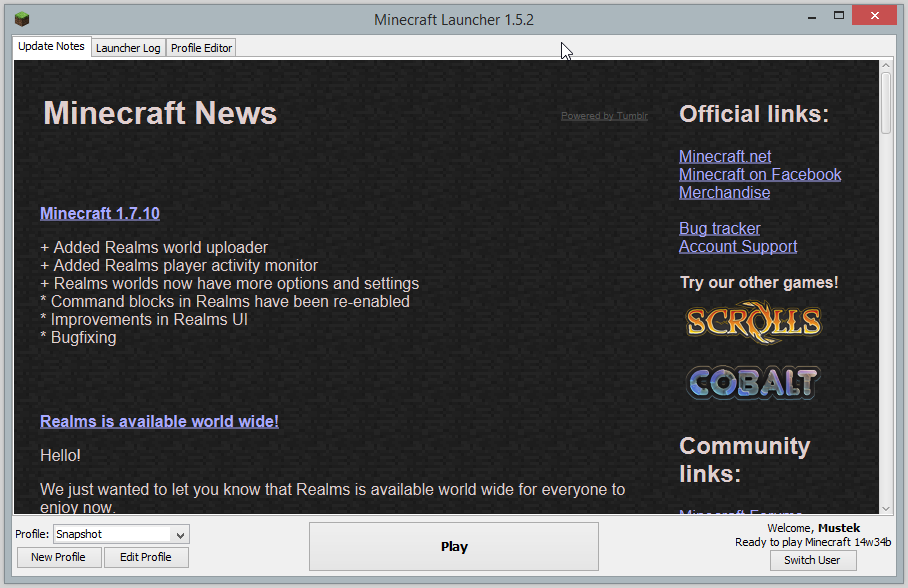Click the New Profile button
The width and height of the screenshot is (908, 588).
click(x=58, y=557)
